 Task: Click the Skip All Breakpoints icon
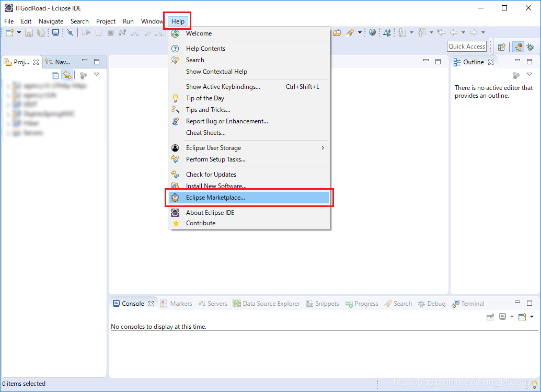point(70,32)
